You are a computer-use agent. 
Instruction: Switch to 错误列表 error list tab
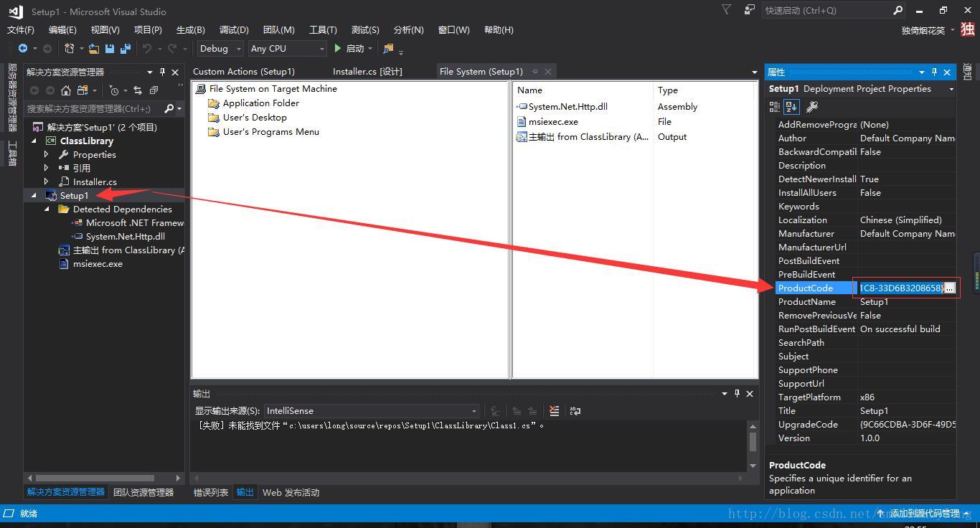[211, 492]
